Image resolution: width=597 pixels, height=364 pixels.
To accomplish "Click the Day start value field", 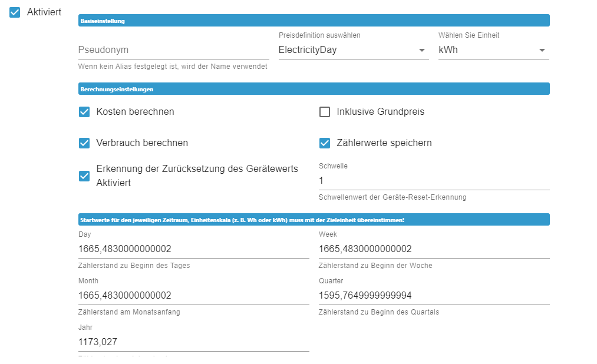I will [x=193, y=249].
